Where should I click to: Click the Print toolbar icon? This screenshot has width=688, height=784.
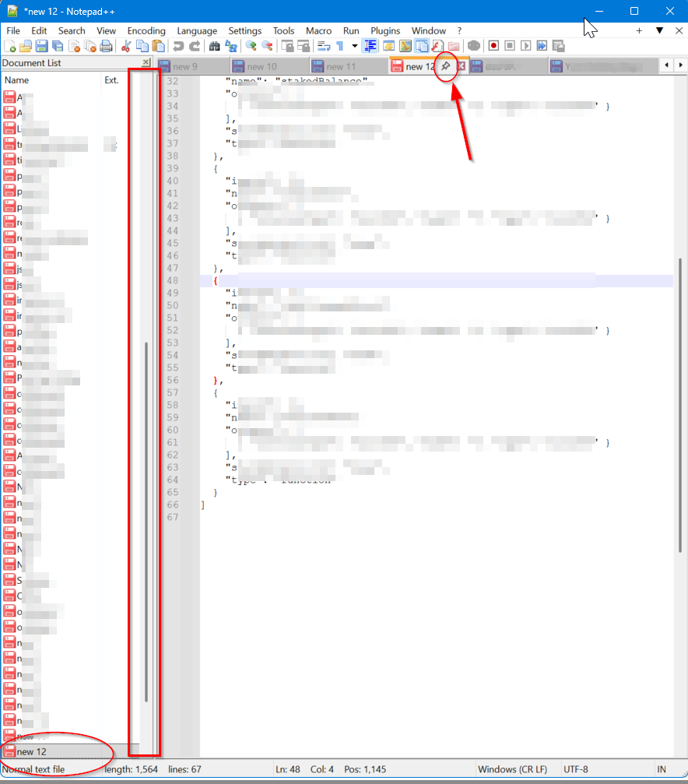[106, 46]
